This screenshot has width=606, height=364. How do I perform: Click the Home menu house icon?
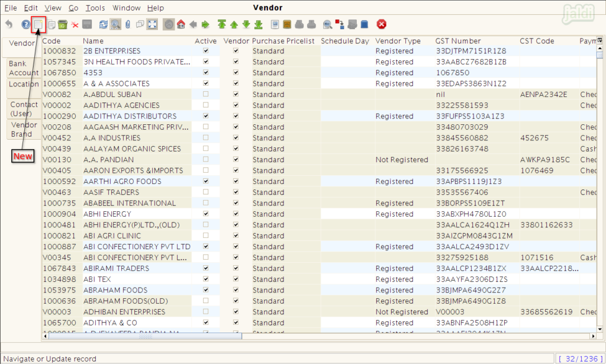click(x=181, y=25)
